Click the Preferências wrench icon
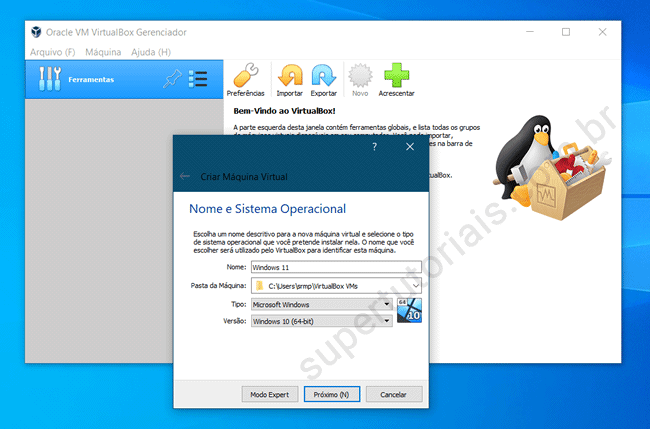Viewport: 650px width, 429px height. 245,76
